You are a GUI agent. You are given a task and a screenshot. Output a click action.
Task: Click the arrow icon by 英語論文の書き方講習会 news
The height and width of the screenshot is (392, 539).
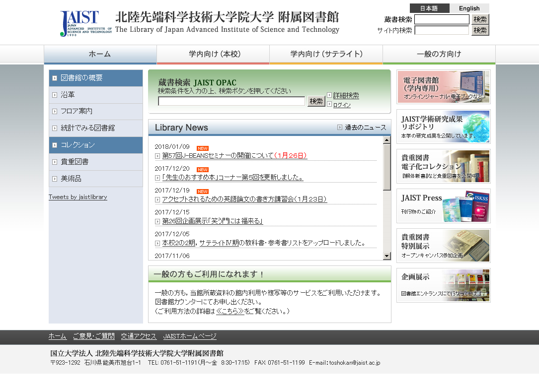157,200
